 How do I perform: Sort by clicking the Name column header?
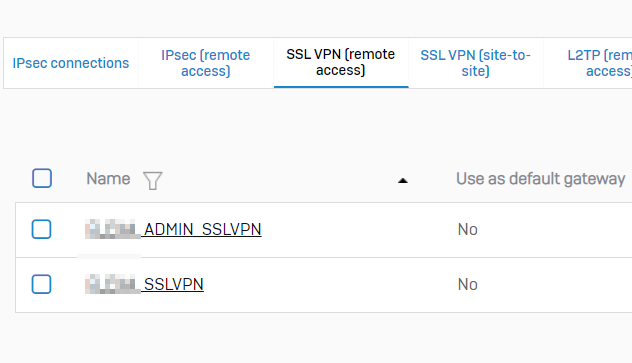(x=108, y=178)
